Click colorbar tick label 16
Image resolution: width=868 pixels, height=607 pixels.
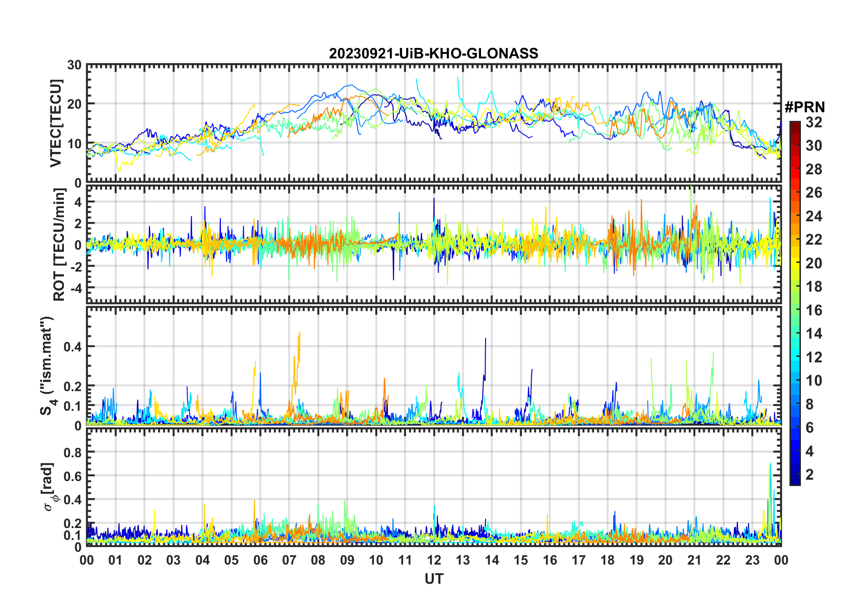tap(814, 310)
